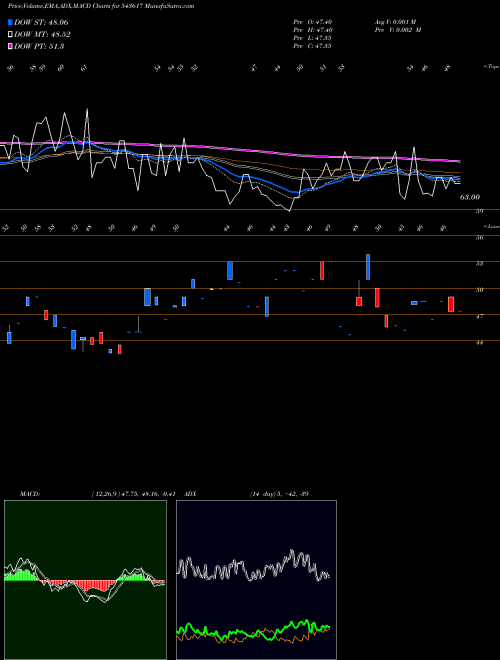Image resolution: width=500 pixels, height=660 pixels.
Task: Click the axis label 47 on the right
Action: (x=479, y=316)
